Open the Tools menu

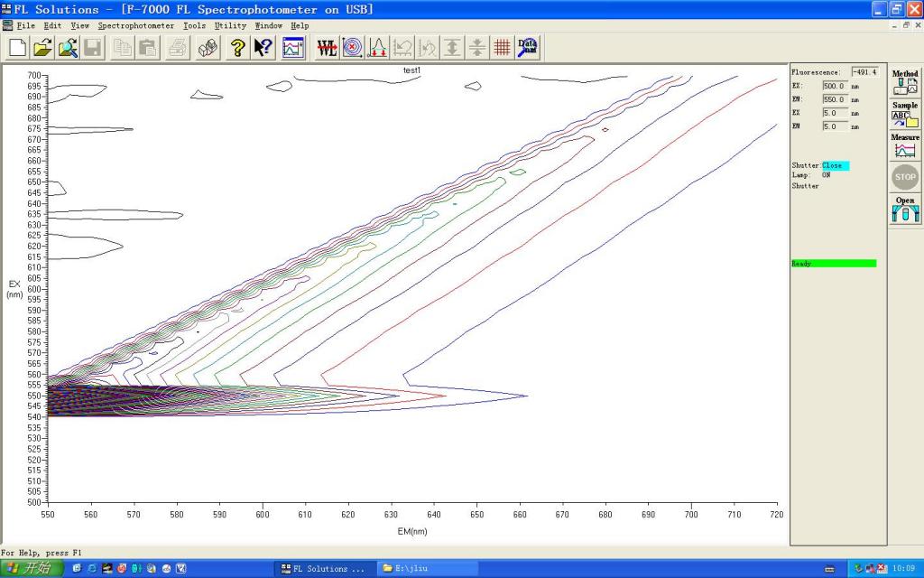[194, 25]
